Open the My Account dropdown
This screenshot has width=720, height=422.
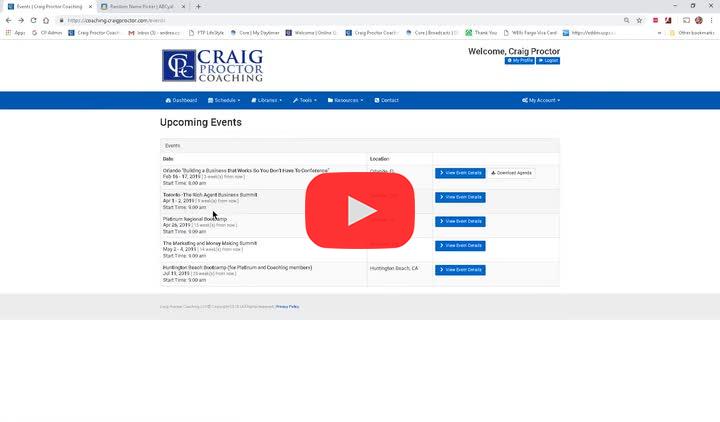541,100
